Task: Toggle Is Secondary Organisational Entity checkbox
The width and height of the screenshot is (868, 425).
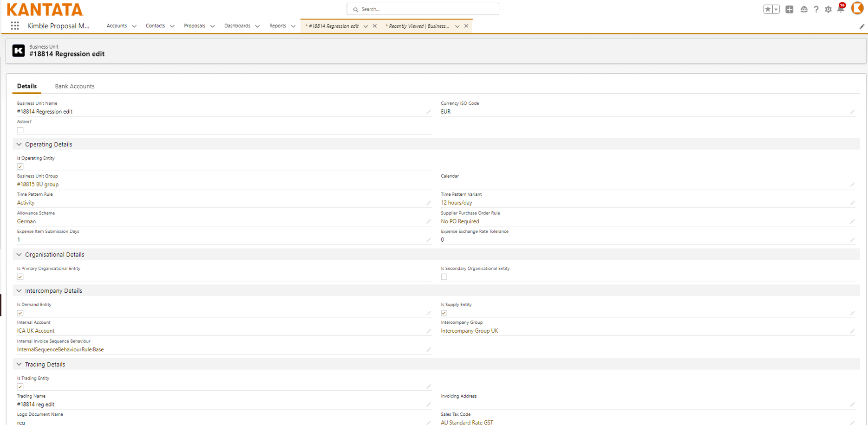Action: click(444, 277)
